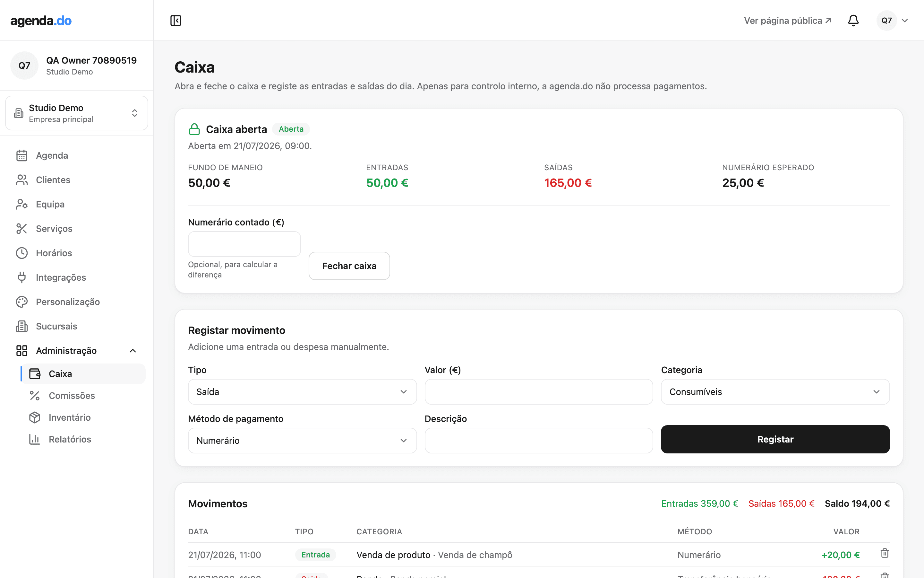Viewport: 924px width, 578px height.
Task: Click the Numerário contado input field
Action: [244, 244]
